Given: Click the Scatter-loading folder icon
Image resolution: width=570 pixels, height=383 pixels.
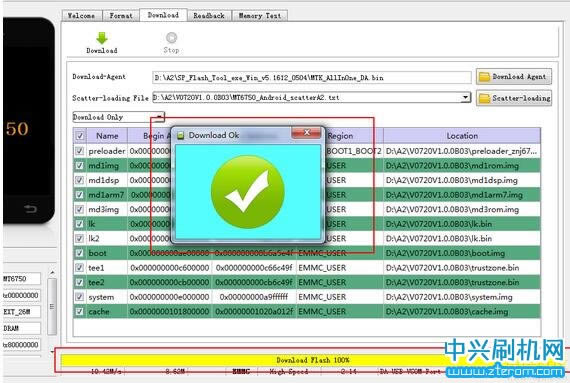Looking at the screenshot, I should click(484, 98).
